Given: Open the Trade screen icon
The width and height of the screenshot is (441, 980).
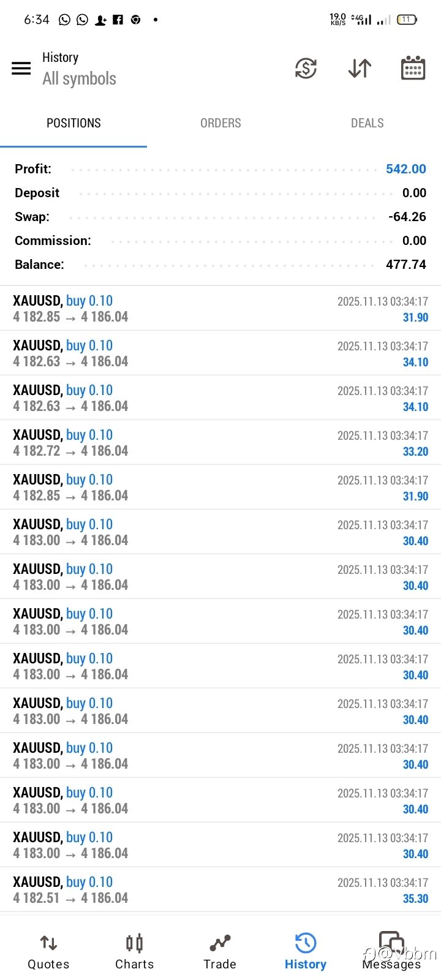Looking at the screenshot, I should point(220,943).
